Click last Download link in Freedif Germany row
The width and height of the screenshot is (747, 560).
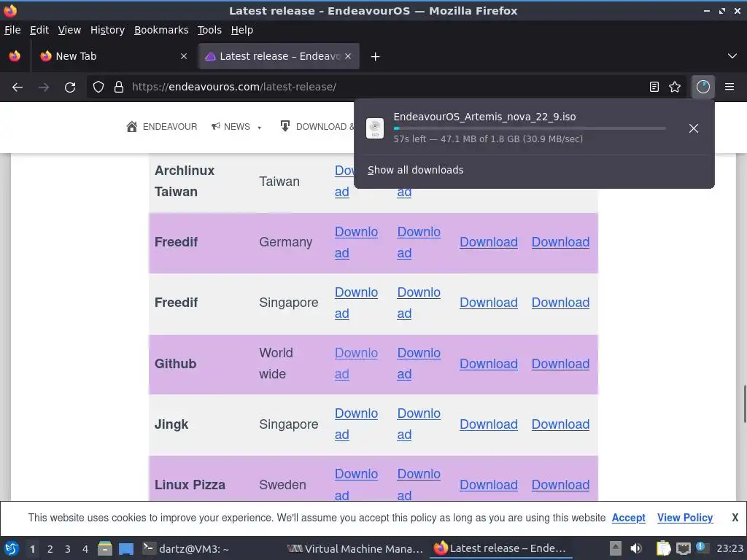[x=560, y=242]
